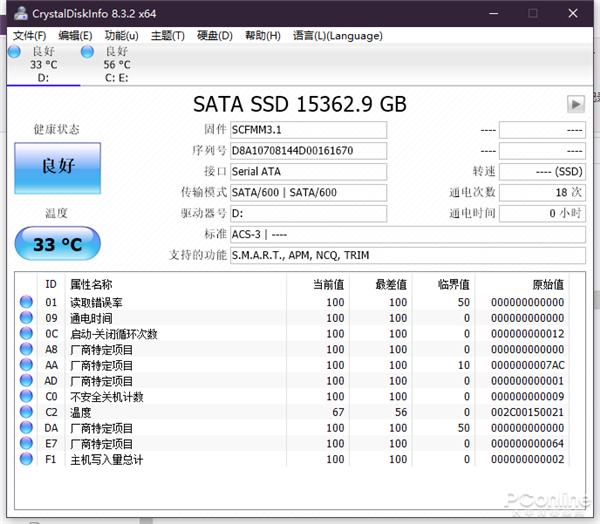Open the 功能(u) menu
This screenshot has width=600, height=524.
(121, 36)
